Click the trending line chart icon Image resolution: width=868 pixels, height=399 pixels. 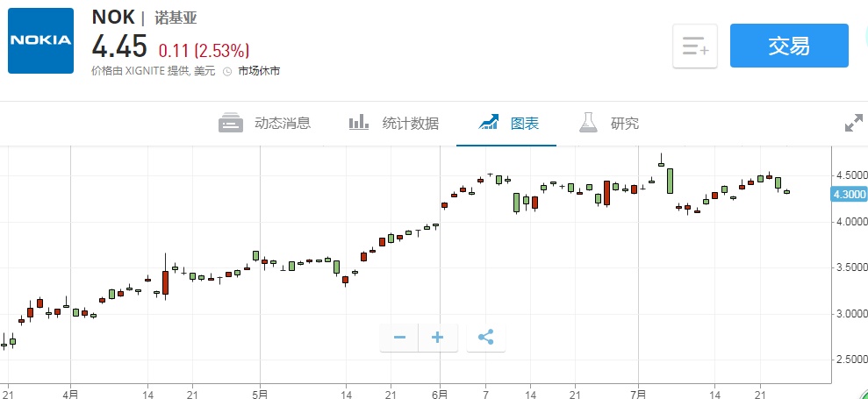coord(489,123)
